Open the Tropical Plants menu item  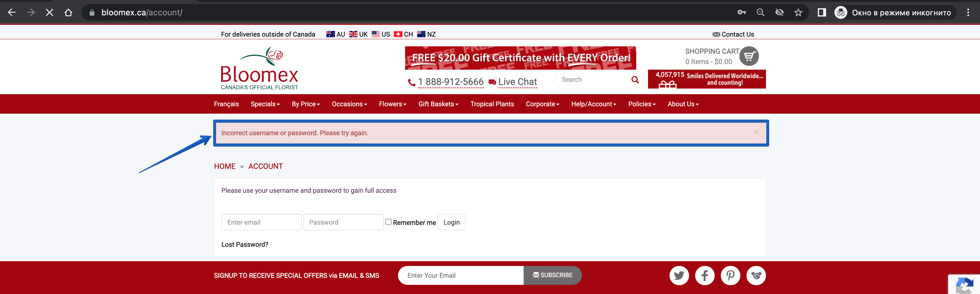492,104
